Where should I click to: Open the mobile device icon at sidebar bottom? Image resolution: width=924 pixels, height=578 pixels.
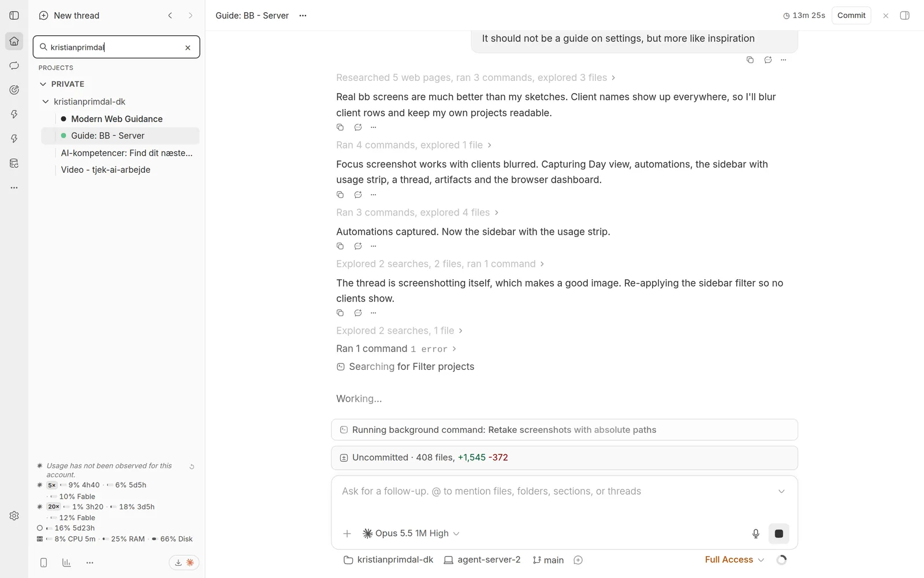43,562
